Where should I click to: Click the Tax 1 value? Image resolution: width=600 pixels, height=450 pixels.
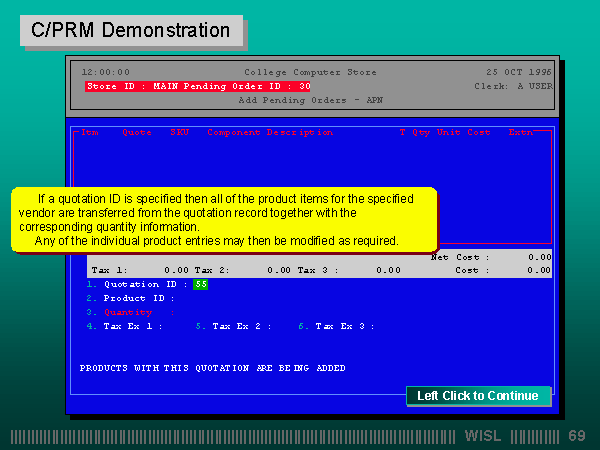point(176,270)
